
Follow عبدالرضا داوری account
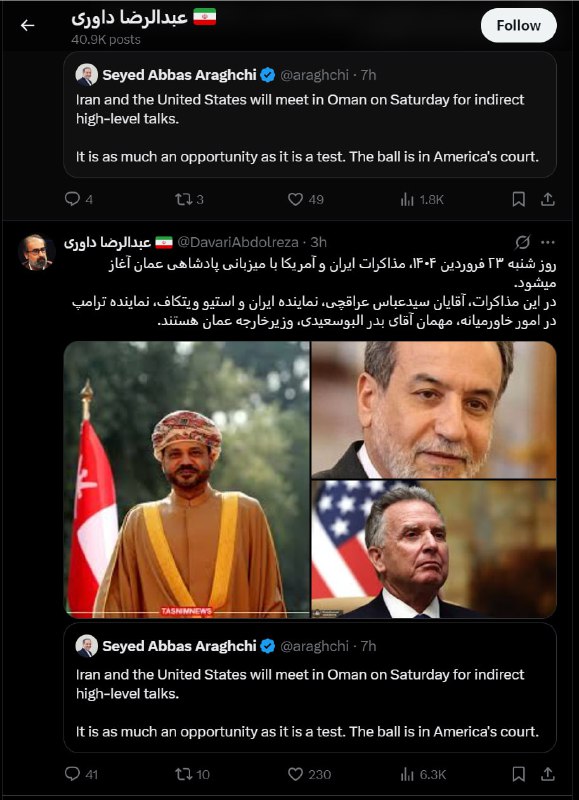[x=518, y=26]
